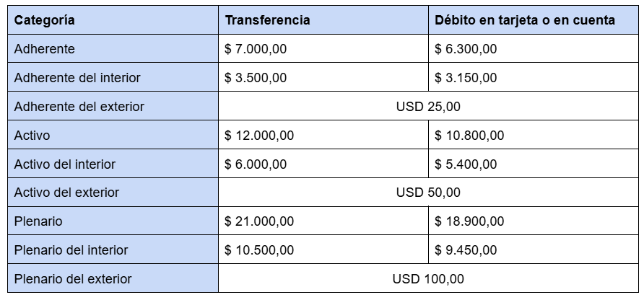Click the Activo del interior cell

click(65, 164)
